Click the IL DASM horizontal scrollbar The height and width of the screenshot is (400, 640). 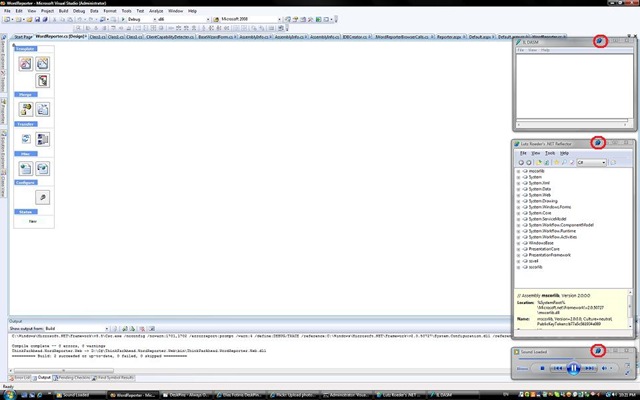(x=572, y=124)
